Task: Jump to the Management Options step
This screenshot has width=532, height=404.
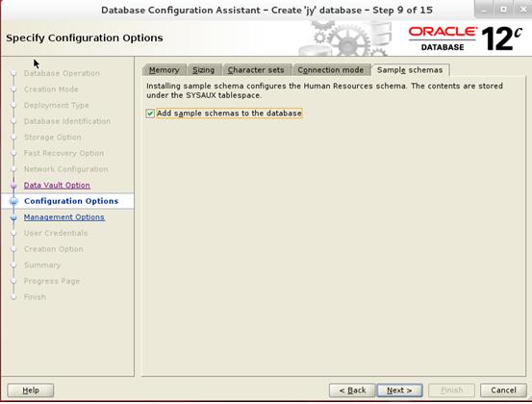Action: click(x=64, y=217)
